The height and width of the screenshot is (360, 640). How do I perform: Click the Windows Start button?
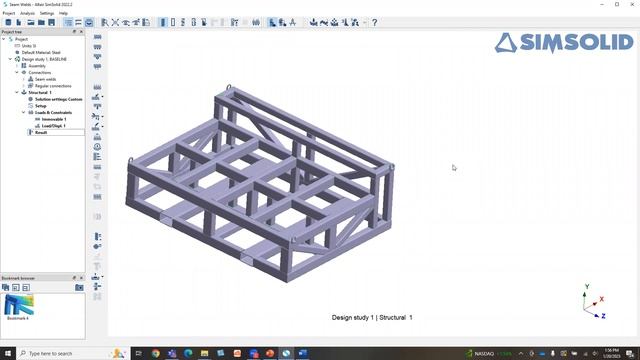point(8,353)
